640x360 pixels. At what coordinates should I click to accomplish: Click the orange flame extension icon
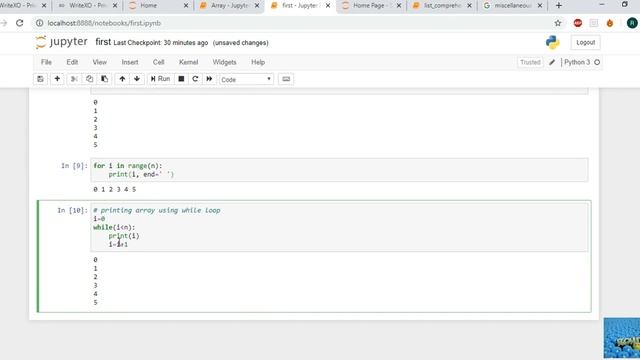click(610, 23)
